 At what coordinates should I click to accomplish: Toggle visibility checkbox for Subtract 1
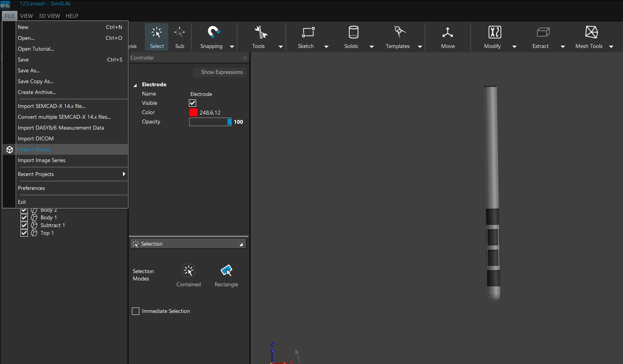pos(24,225)
